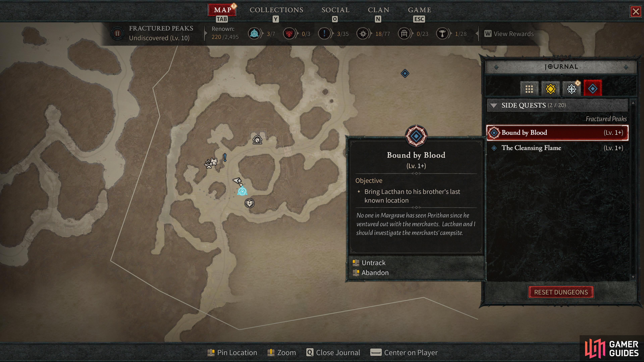Click the blue exclamation quest marker on the map
Viewport: 644px width, 362px height.
pos(225,157)
